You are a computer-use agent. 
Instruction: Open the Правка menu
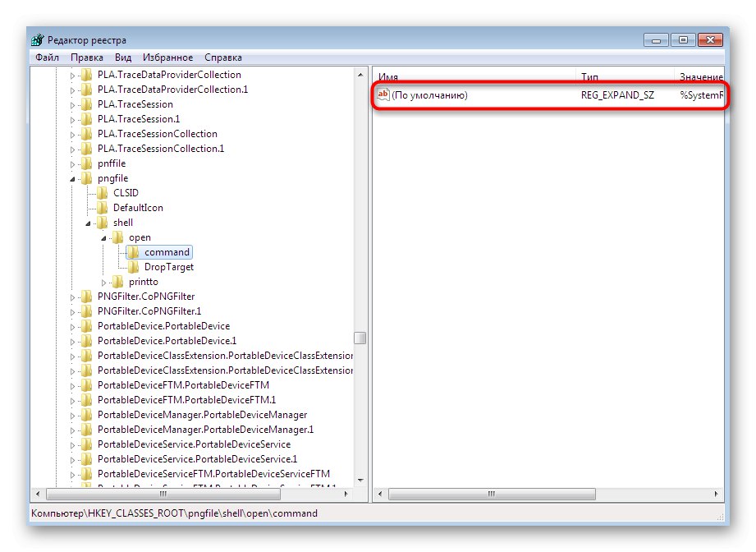click(87, 57)
